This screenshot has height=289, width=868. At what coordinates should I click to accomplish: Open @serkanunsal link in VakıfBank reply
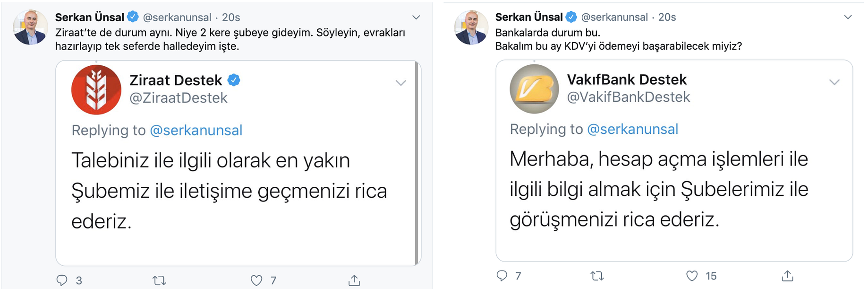[x=632, y=129]
